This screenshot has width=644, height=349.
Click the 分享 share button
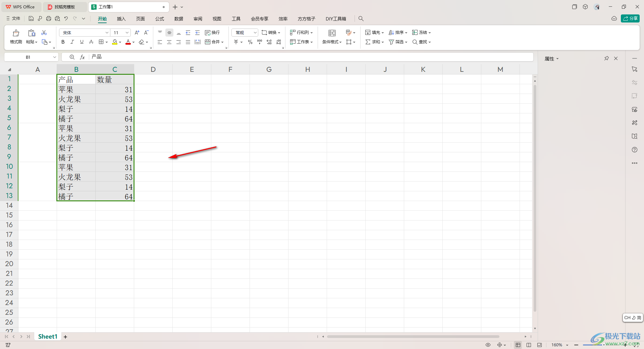630,18
